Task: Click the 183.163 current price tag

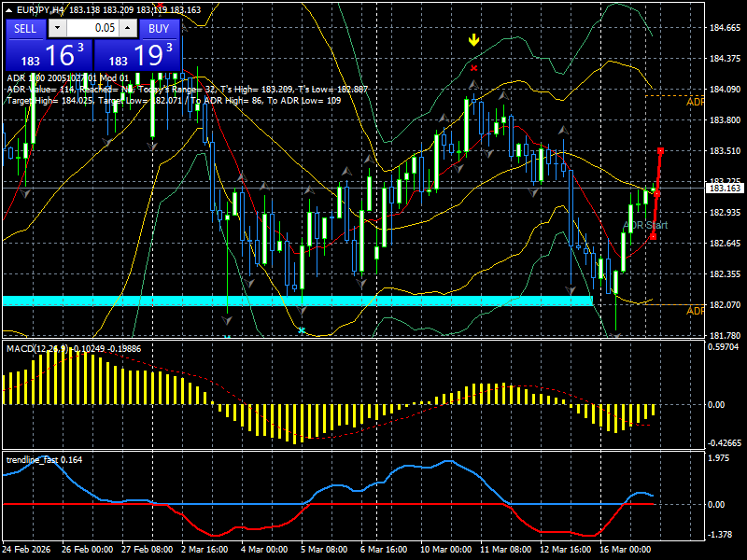Action: [x=726, y=189]
